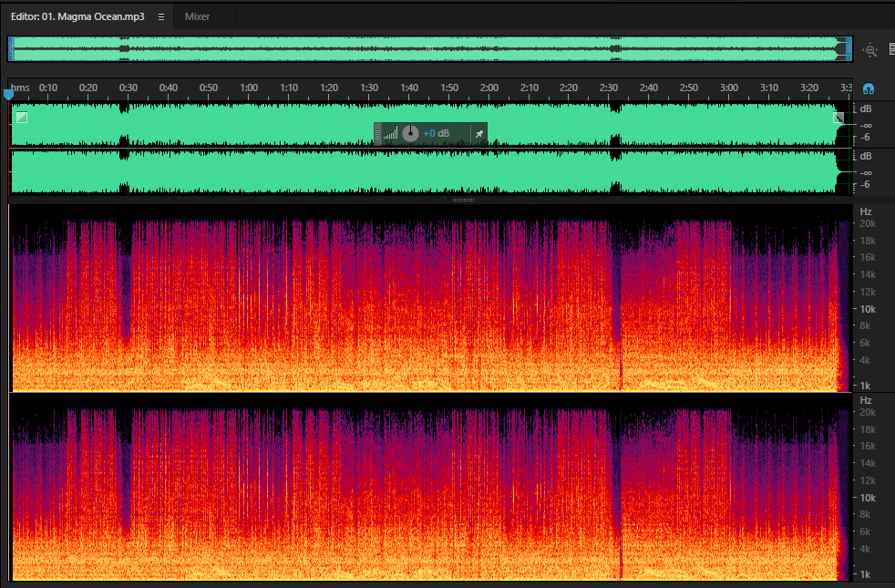The height and width of the screenshot is (588, 895).
Task: Click the 4k label on lower frequency scale
Action: [x=865, y=549]
